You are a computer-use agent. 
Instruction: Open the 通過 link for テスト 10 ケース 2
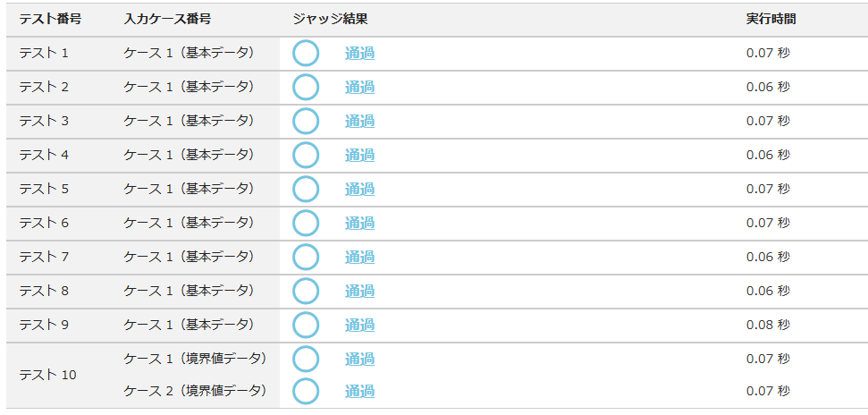tap(359, 392)
